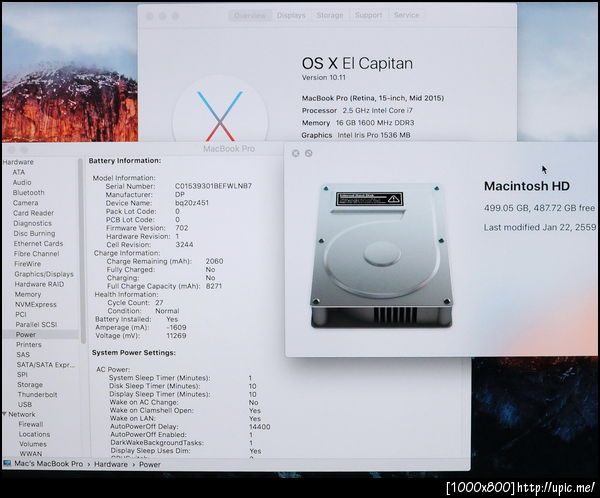The height and width of the screenshot is (498, 600).
Task: Select PCI in the sidebar
Action: click(x=21, y=315)
